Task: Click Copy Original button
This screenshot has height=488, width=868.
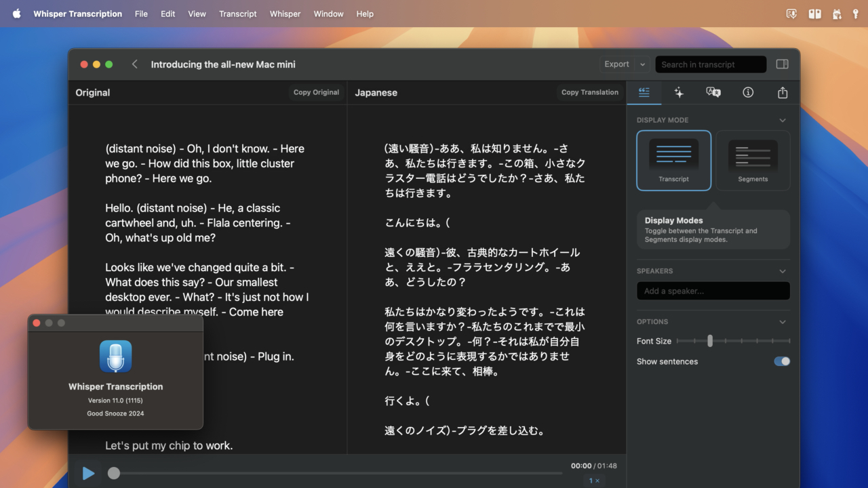Action: pyautogui.click(x=316, y=92)
